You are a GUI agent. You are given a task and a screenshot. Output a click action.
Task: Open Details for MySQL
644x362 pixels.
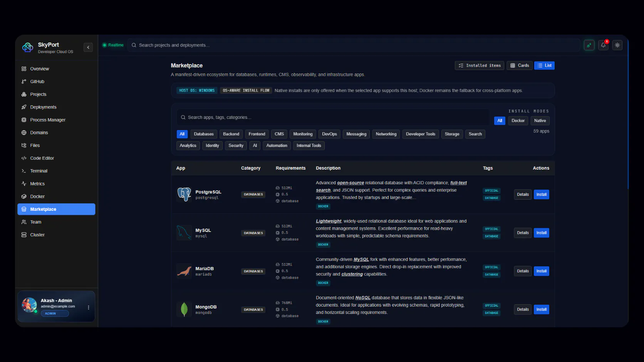pos(523,233)
